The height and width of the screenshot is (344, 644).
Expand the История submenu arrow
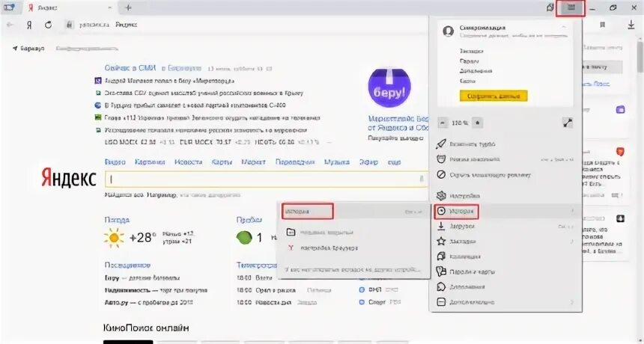coord(572,211)
